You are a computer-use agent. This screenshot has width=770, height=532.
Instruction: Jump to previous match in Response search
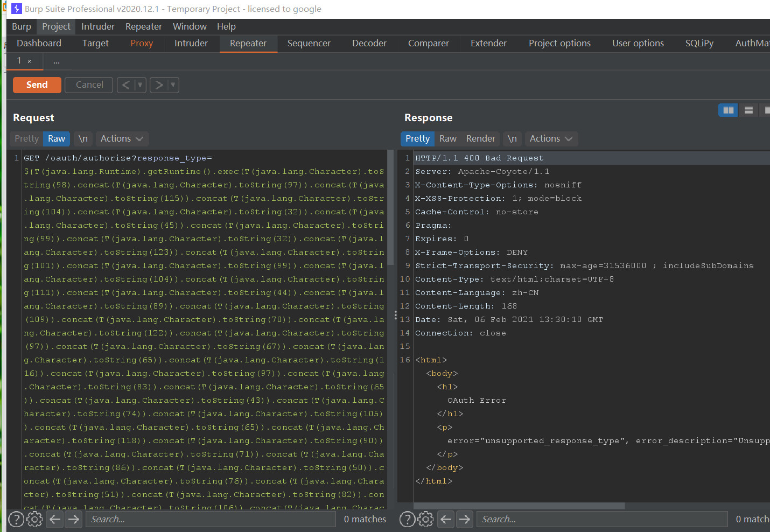446,519
